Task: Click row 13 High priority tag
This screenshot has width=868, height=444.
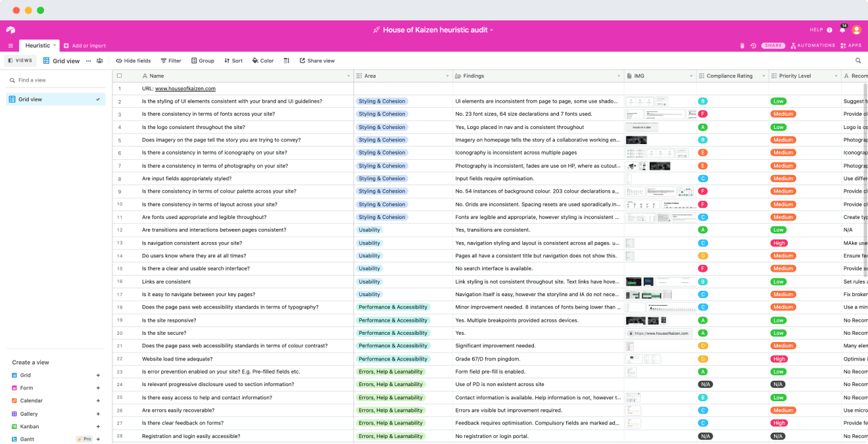Action: click(779, 243)
